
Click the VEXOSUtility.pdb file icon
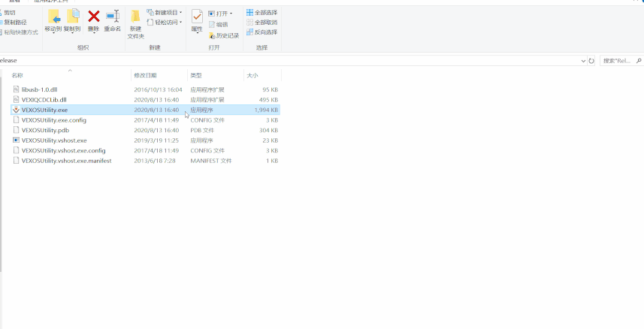point(16,130)
